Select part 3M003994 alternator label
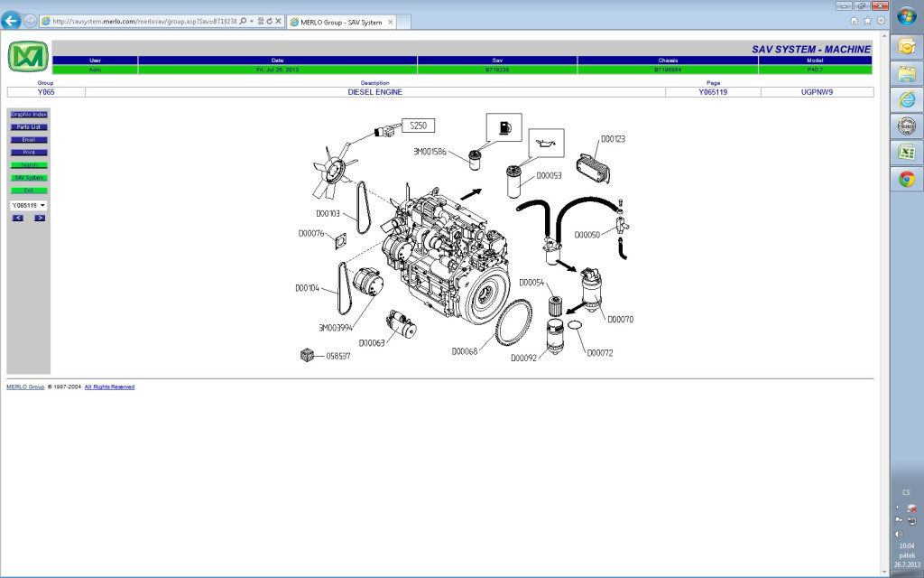 (x=336, y=328)
